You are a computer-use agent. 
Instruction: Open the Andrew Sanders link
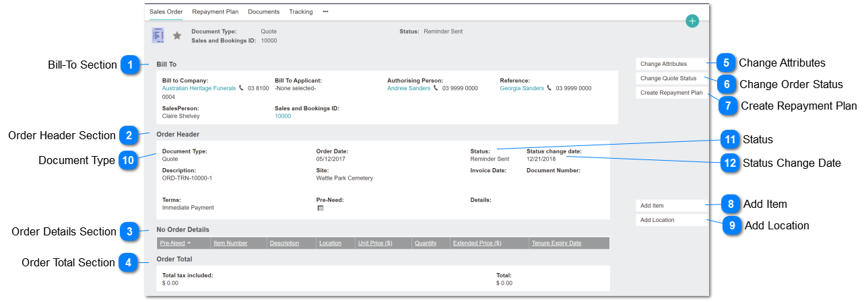coord(409,88)
